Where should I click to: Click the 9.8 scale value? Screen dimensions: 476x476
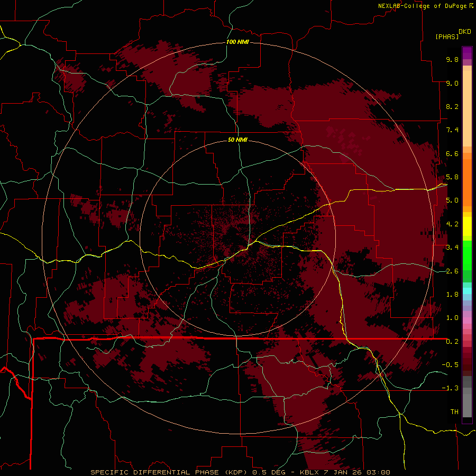tap(452, 59)
